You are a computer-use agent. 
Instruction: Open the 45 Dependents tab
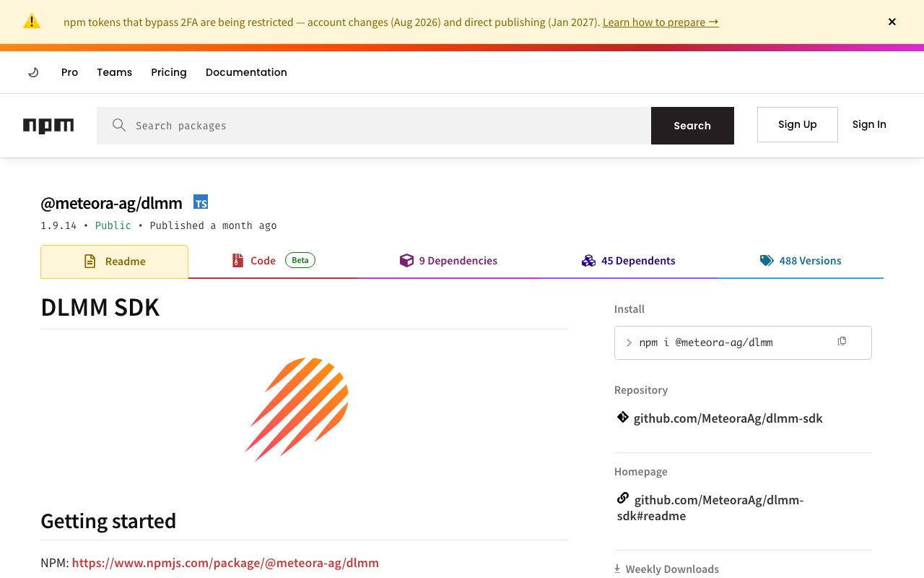(628, 261)
